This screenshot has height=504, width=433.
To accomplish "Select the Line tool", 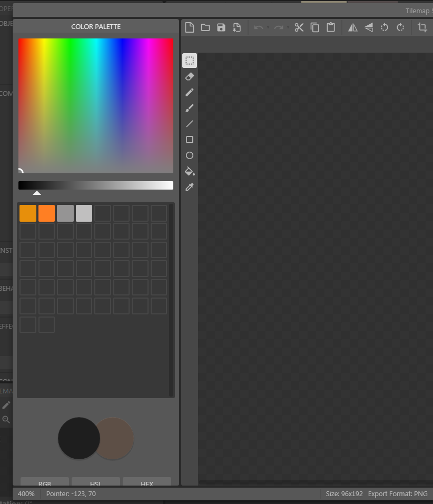I will click(x=190, y=124).
